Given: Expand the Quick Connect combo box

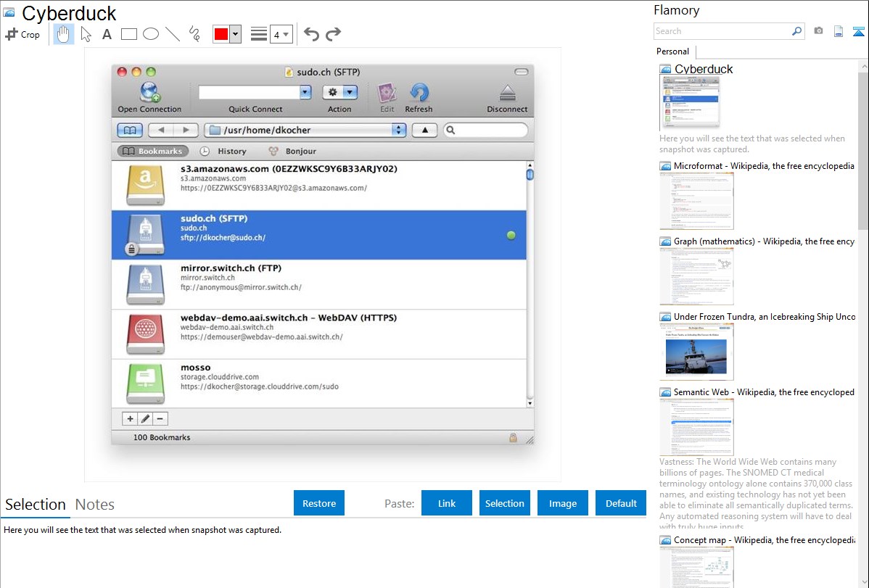Looking at the screenshot, I should 305,92.
